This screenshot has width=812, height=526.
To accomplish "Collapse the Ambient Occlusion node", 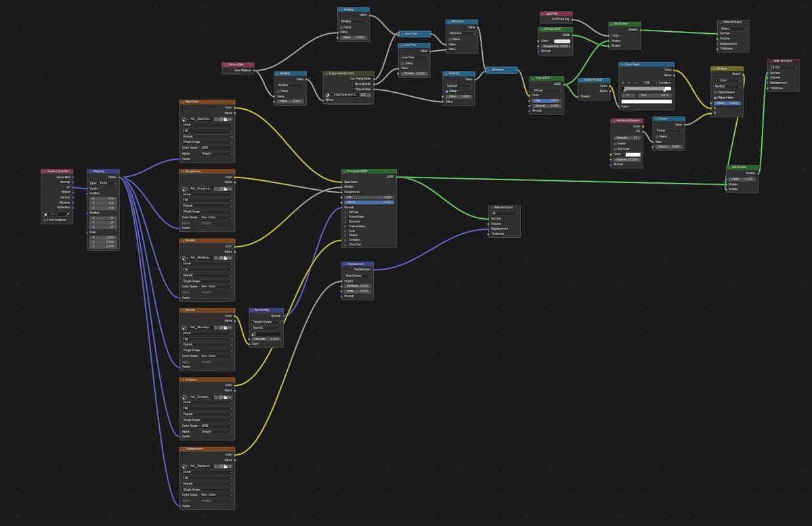I will click(x=614, y=121).
